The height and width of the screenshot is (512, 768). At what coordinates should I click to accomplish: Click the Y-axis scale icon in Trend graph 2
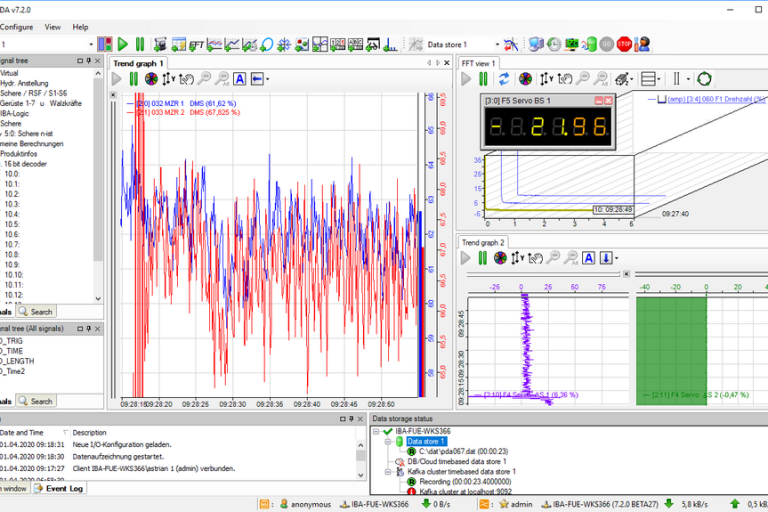coord(517,258)
